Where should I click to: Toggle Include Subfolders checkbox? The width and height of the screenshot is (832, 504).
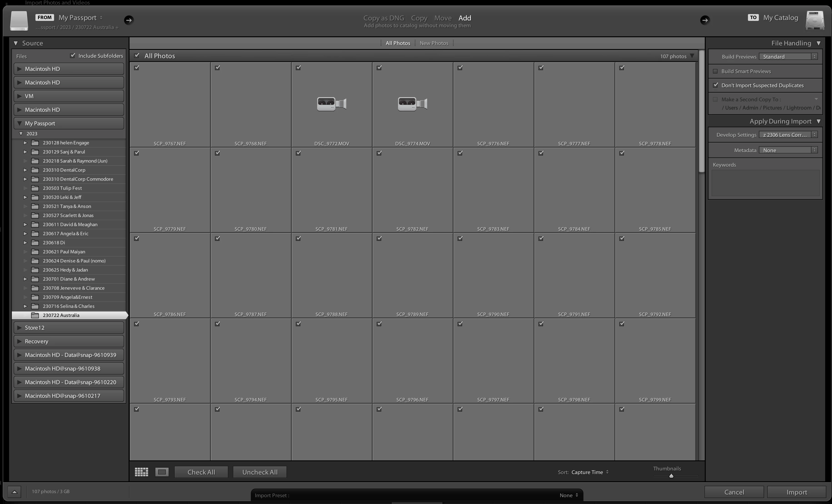[x=73, y=55]
